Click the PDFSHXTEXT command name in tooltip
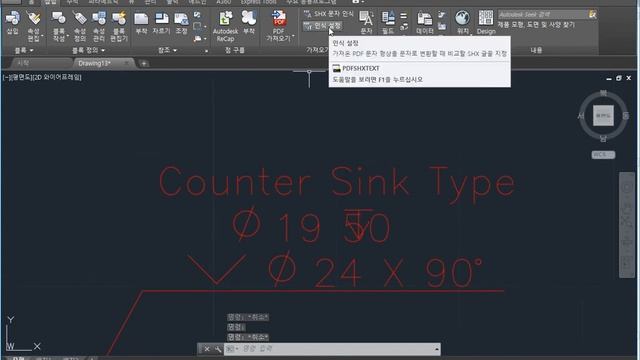Viewport: 640px width, 360px height. pyautogui.click(x=361, y=68)
